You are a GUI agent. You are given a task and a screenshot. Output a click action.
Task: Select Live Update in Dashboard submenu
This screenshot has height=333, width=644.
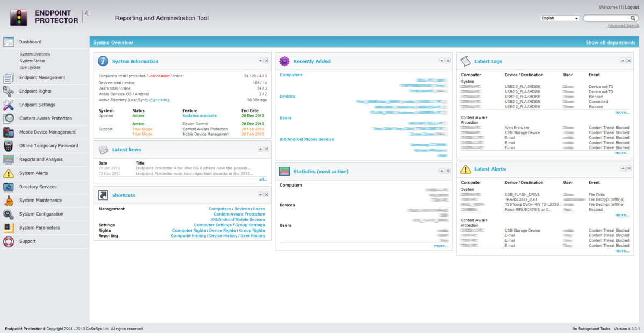pos(30,68)
